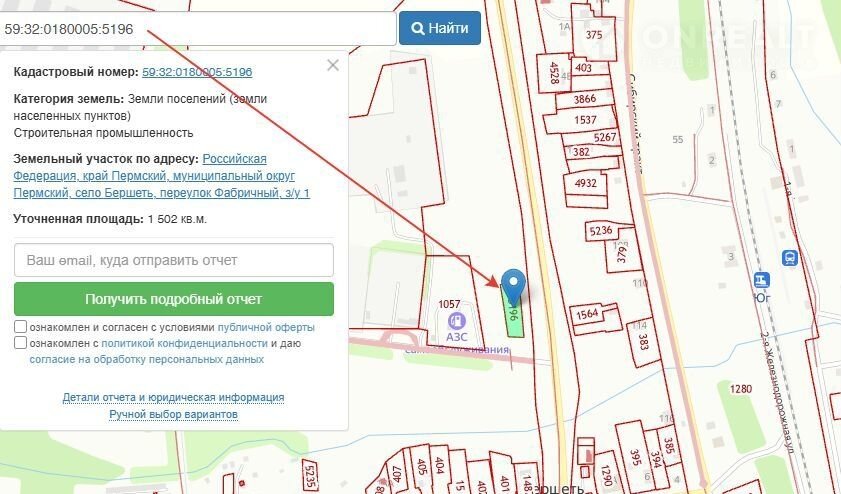Screen dimensions: 841x494
Task: Click the Юг railway platform icon
Action: [x=763, y=280]
